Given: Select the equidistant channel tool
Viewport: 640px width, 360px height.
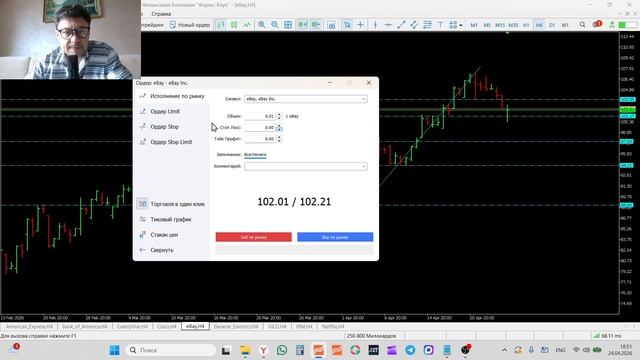Looking at the screenshot, I should [414, 25].
